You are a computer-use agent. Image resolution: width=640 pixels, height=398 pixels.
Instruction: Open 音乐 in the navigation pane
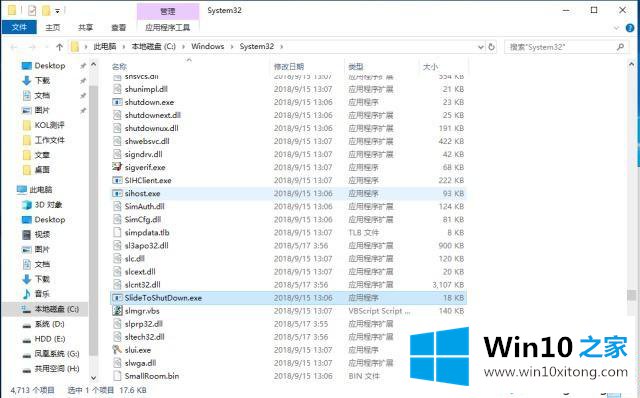[42, 293]
